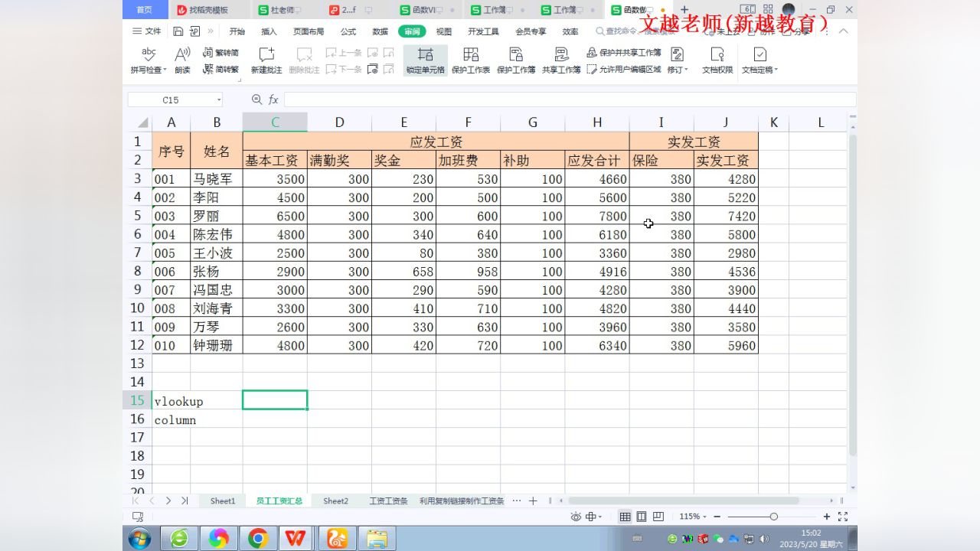Image resolution: width=980 pixels, height=551 pixels.
Task: Click the 首页 home tab
Action: click(144, 10)
